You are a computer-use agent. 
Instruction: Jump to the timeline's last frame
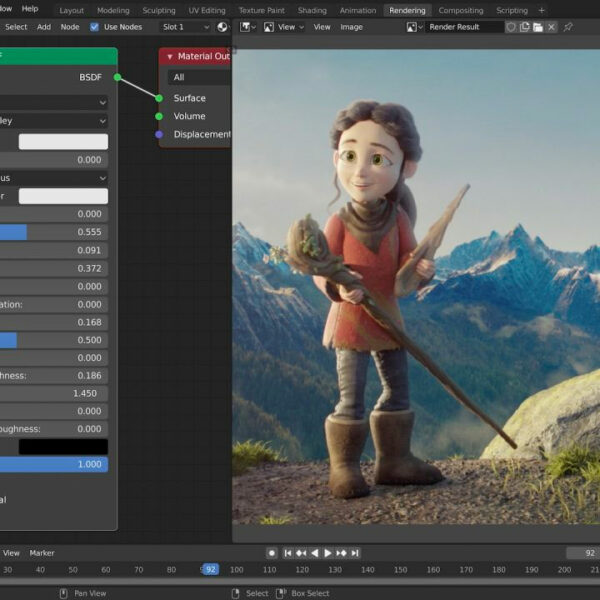click(x=355, y=553)
